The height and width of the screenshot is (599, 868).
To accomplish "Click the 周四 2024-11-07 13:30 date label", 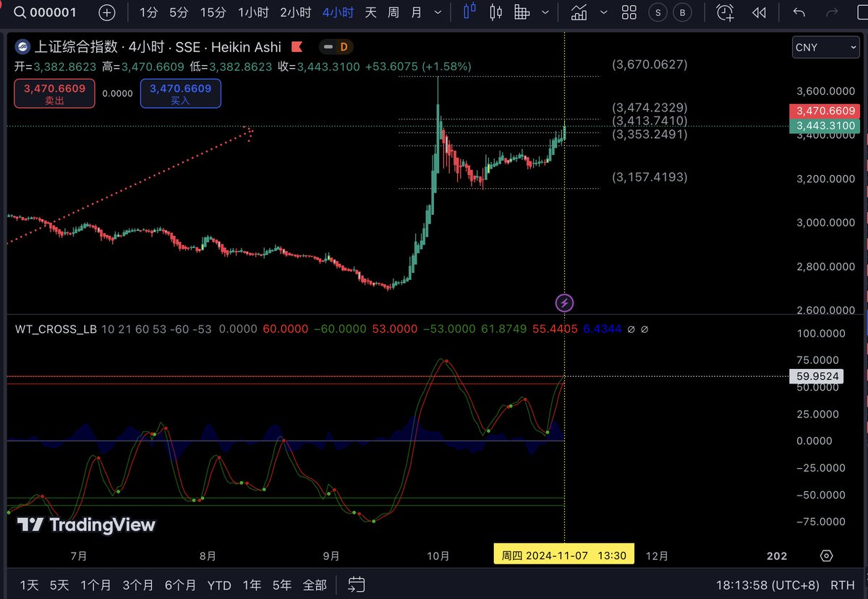I will [564, 555].
